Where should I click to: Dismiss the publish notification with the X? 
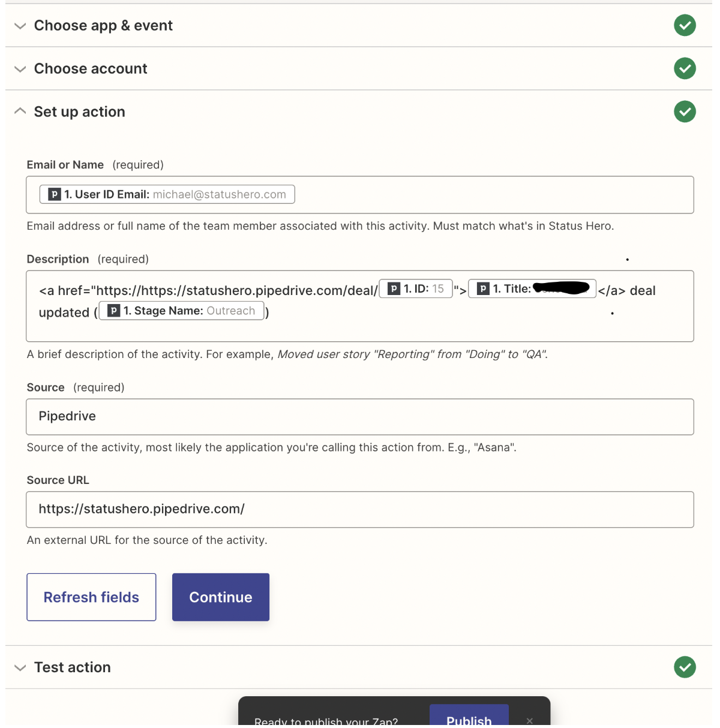530,721
